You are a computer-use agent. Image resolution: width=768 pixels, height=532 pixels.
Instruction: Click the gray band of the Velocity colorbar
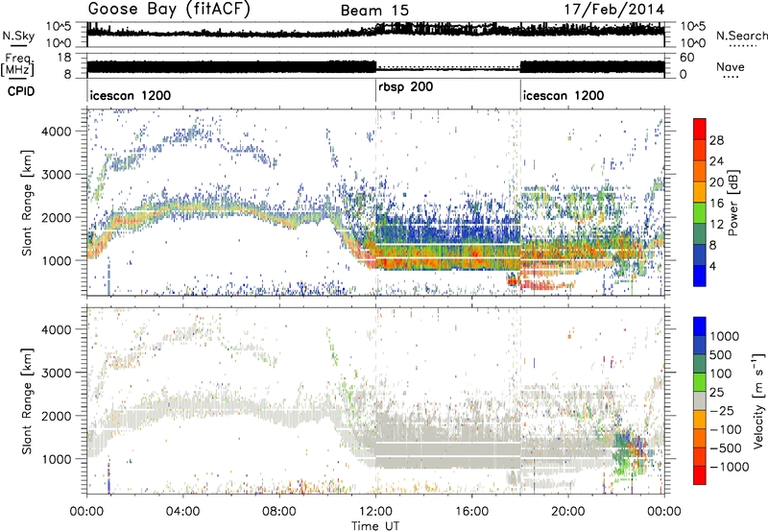tap(700, 400)
